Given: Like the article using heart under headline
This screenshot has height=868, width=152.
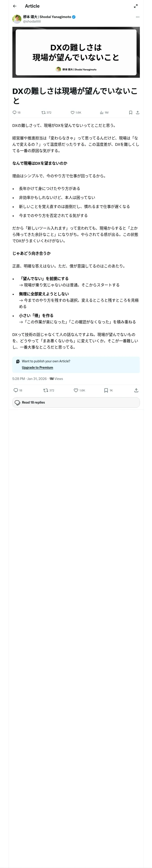Looking at the screenshot, I should [x=73, y=112].
